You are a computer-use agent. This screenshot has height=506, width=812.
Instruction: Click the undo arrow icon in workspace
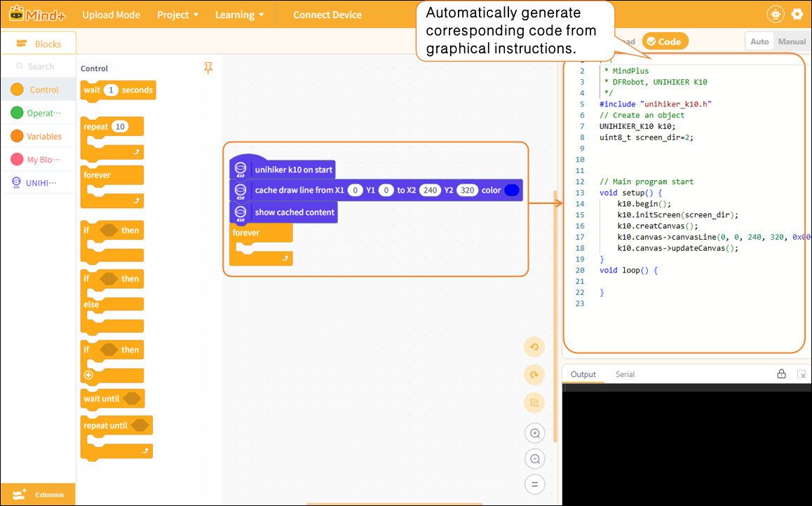pyautogui.click(x=534, y=347)
